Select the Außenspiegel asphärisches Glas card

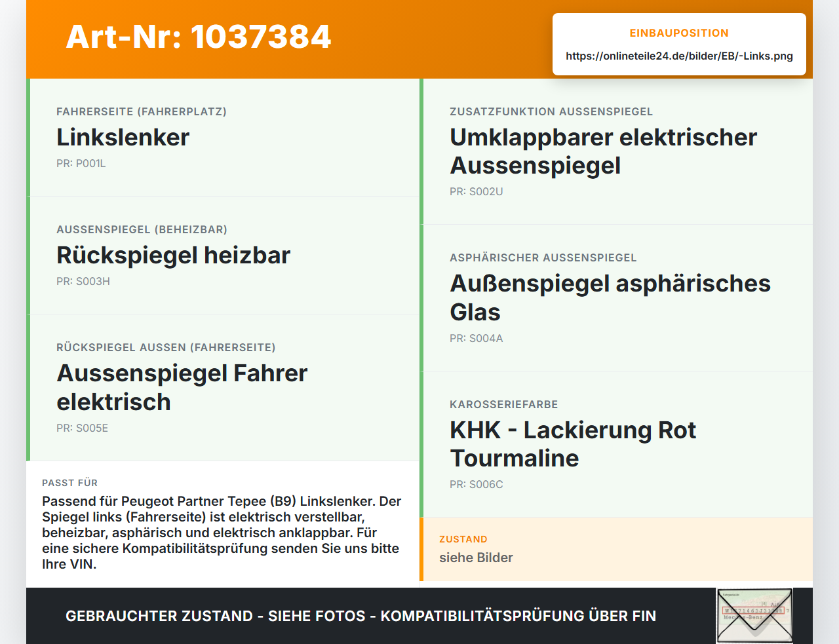tap(616, 298)
